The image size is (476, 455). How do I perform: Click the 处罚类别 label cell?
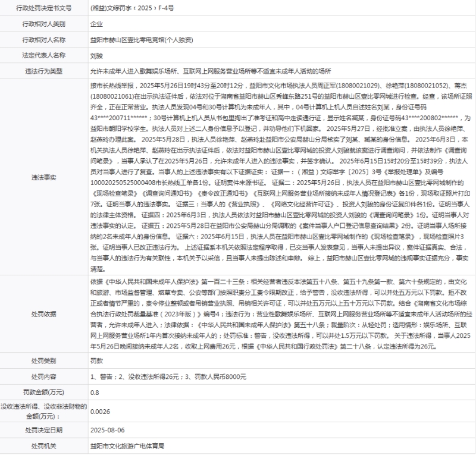point(43,361)
